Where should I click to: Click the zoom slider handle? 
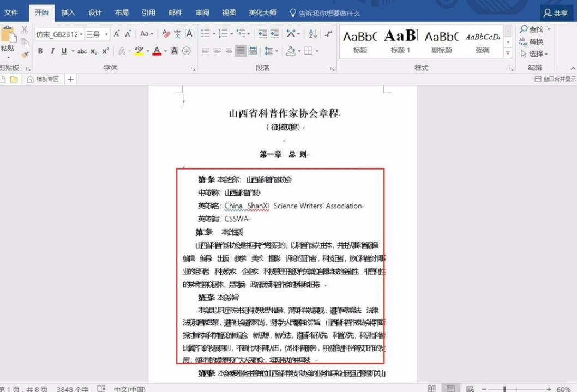[x=505, y=389]
